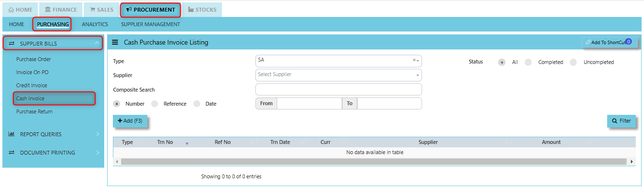
Task: Open Credit Invoice in sidebar
Action: [x=31, y=85]
